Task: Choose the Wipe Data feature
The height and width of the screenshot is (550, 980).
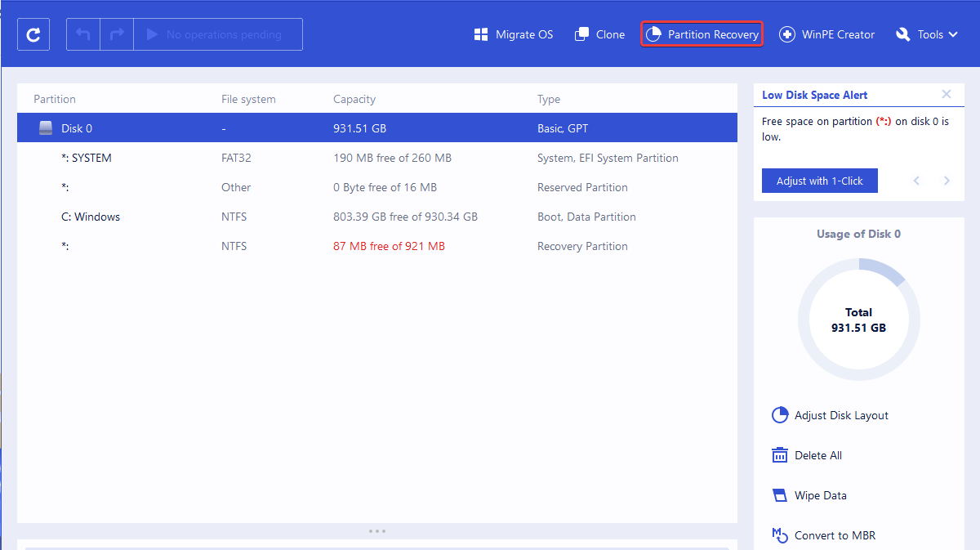Action: click(780, 495)
